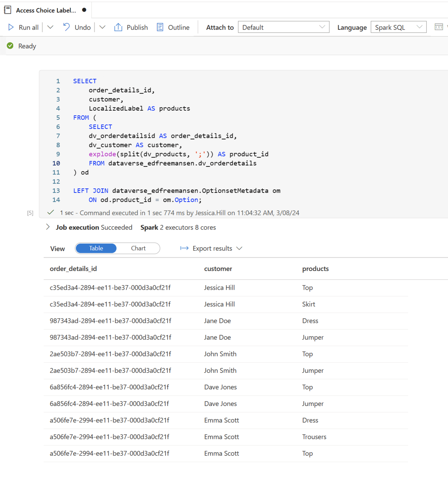Click the green Ready status checkmark
Viewport: 448px width, 477px height.
[10, 46]
